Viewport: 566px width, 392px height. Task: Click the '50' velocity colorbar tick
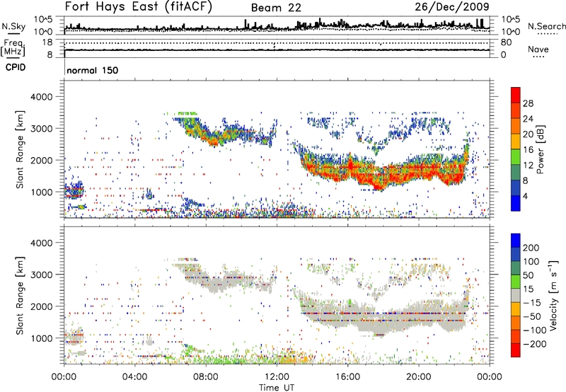[528, 275]
